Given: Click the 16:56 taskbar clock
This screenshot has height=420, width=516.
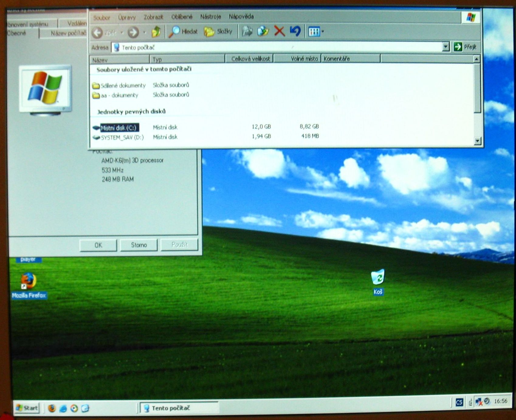Looking at the screenshot, I should pyautogui.click(x=501, y=401).
